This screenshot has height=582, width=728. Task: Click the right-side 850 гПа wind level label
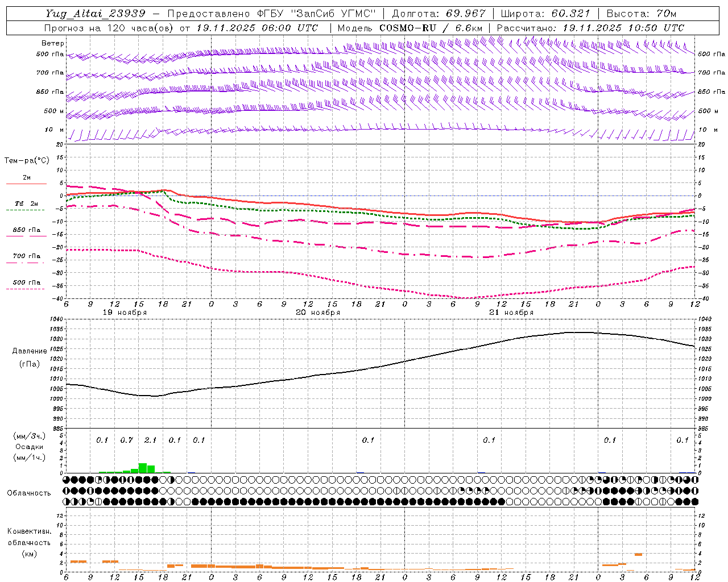tap(712, 92)
